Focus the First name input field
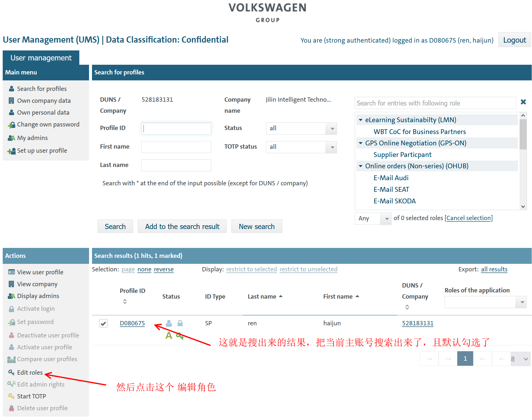Screen dimensions: 532x420 pos(176,147)
